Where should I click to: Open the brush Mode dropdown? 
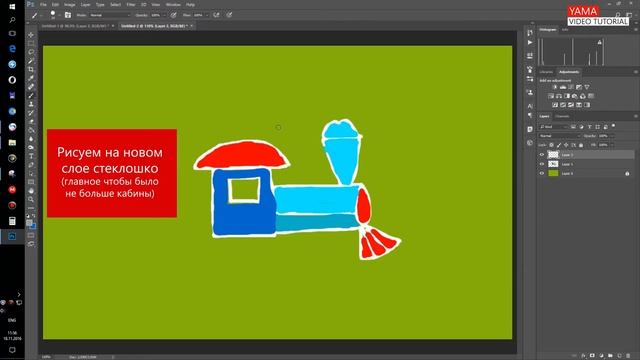[109, 15]
